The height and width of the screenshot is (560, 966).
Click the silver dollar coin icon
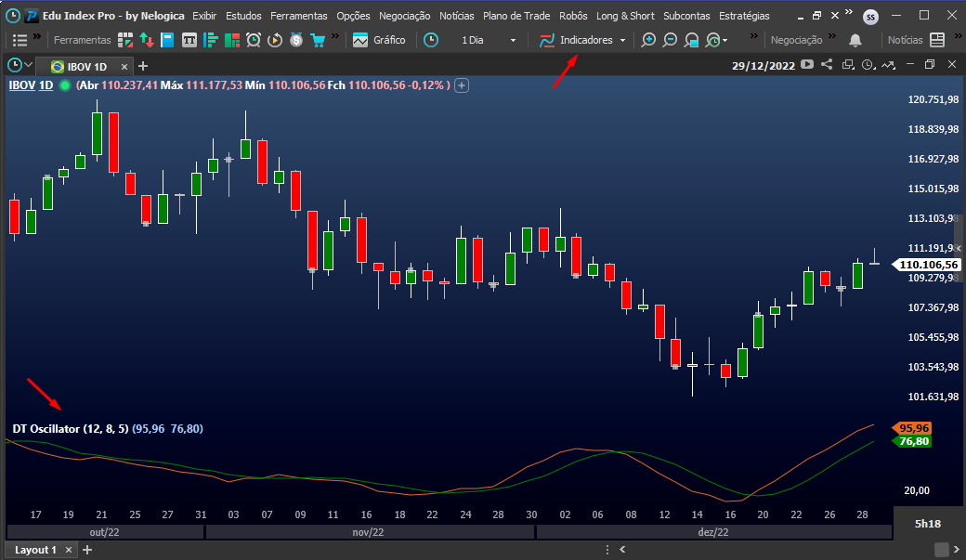click(x=296, y=40)
